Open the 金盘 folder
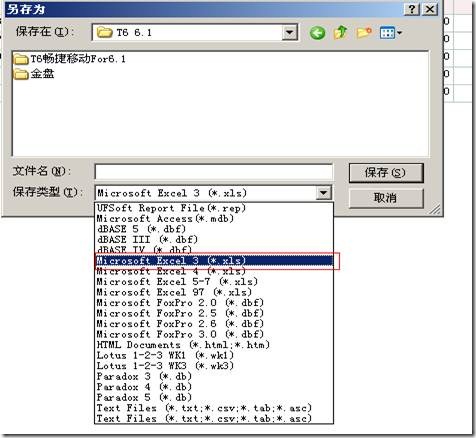Image resolution: width=476 pixels, height=438 pixels. pyautogui.click(x=34, y=74)
